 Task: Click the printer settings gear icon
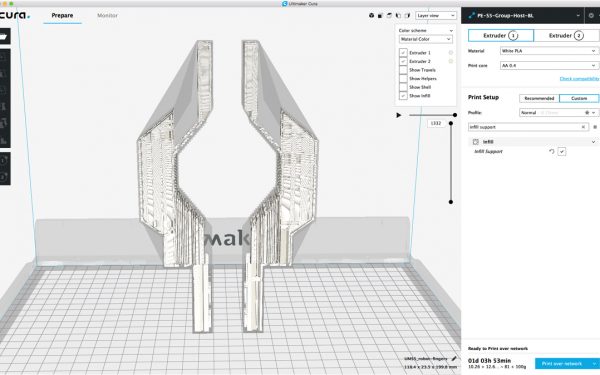point(591,16)
